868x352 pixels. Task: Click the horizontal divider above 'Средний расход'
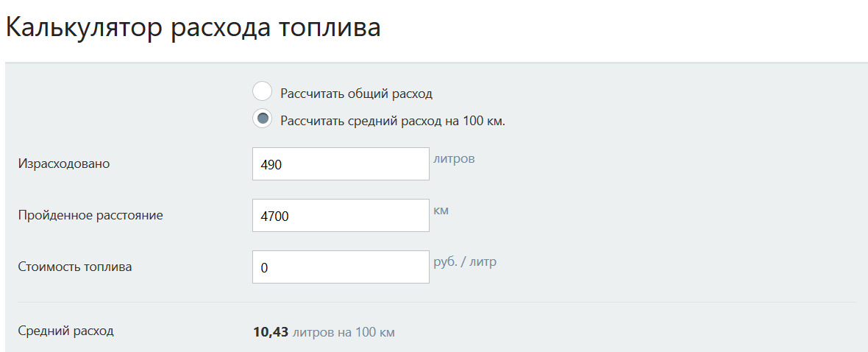point(437,302)
